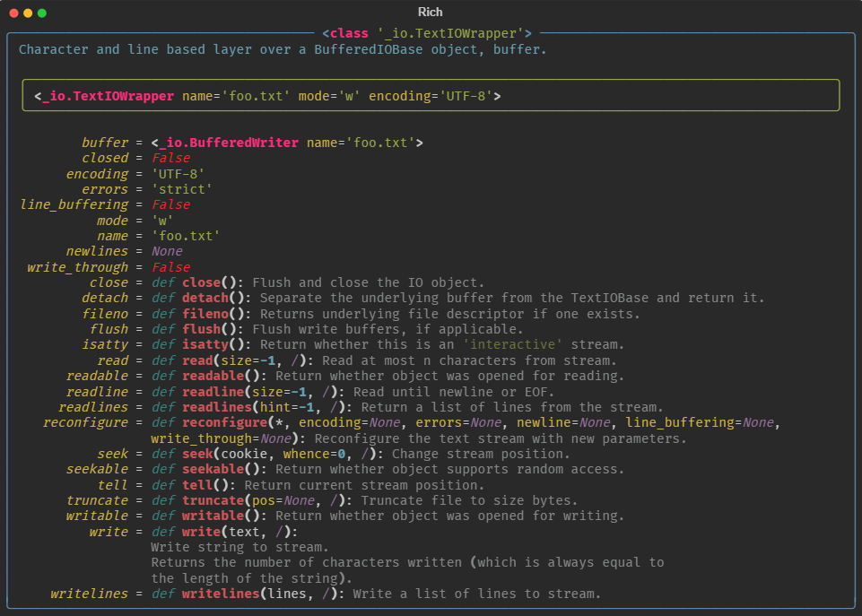Click the 'write_through' attribute name in yellow italics
The height and width of the screenshot is (616, 862).
pos(77,267)
